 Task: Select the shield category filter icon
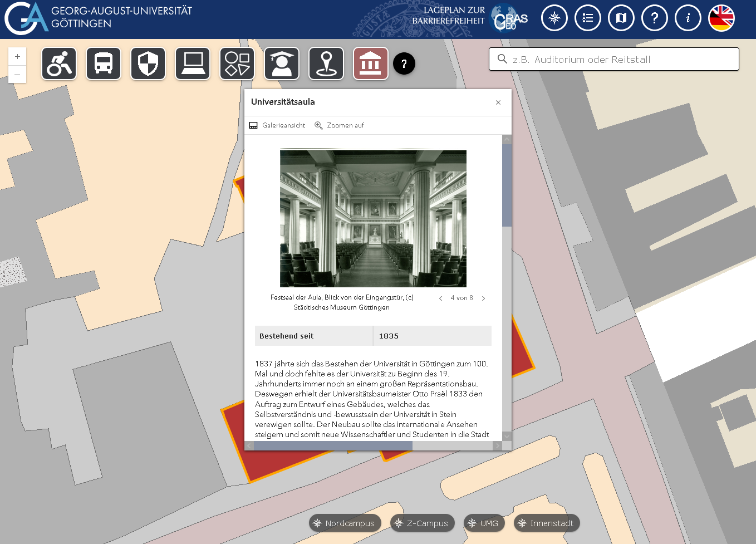point(148,63)
